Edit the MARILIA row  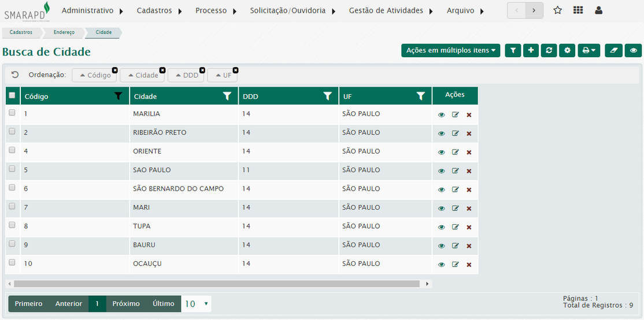(x=455, y=115)
